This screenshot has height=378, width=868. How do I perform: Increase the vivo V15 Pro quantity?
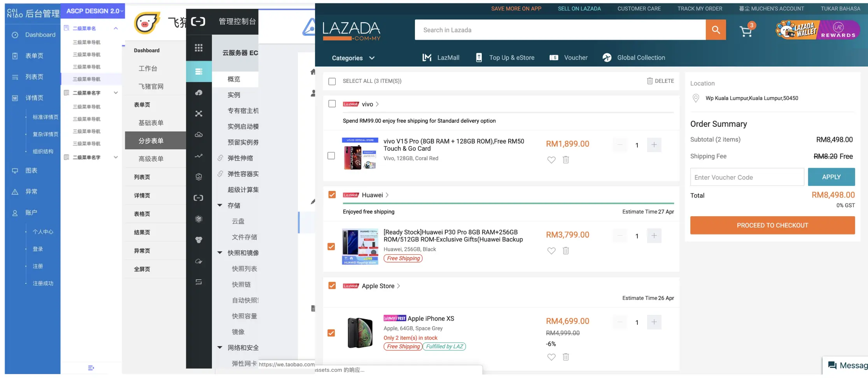(x=654, y=145)
